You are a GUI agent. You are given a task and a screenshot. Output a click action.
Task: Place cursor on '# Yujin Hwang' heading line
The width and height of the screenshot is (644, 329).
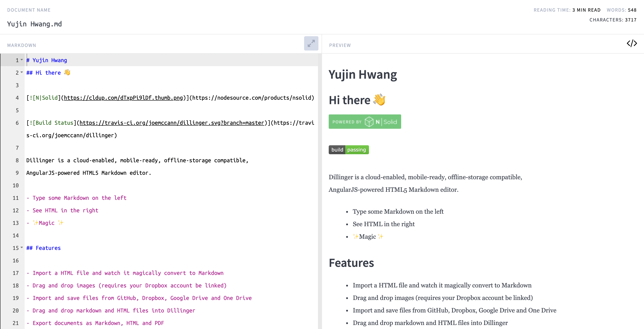(x=47, y=60)
